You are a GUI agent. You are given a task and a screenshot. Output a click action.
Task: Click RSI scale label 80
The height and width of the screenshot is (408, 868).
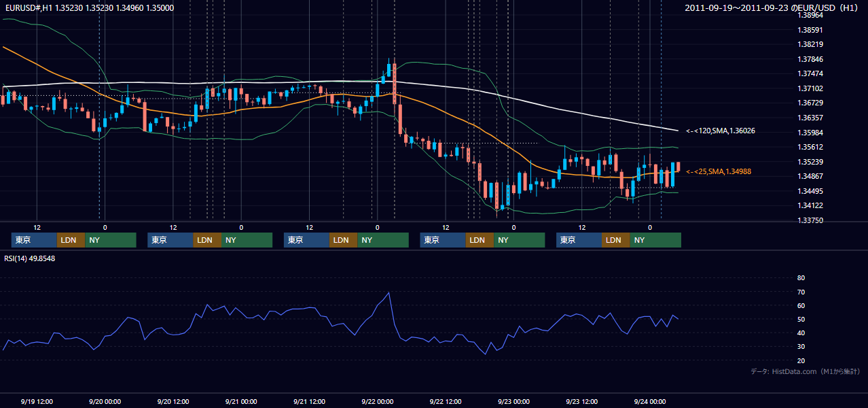801,278
